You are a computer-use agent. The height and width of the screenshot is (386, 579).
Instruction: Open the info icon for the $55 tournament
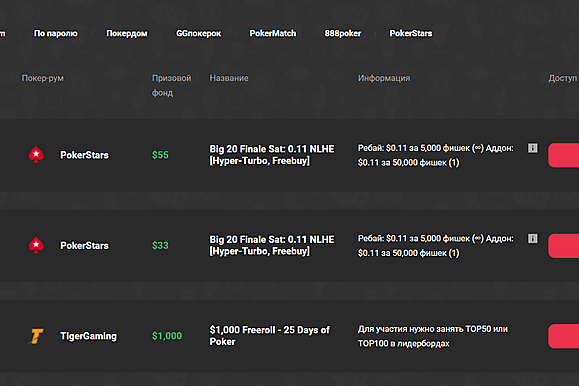click(532, 148)
